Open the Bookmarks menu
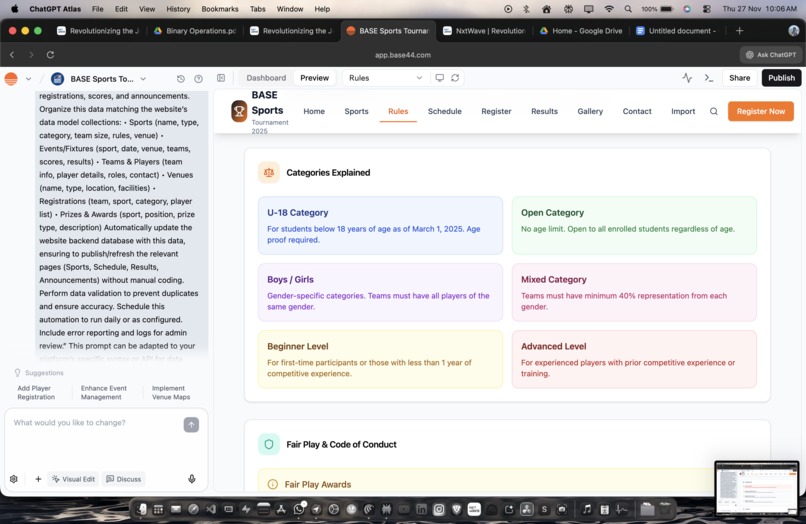This screenshot has width=806, height=524. coord(219,9)
